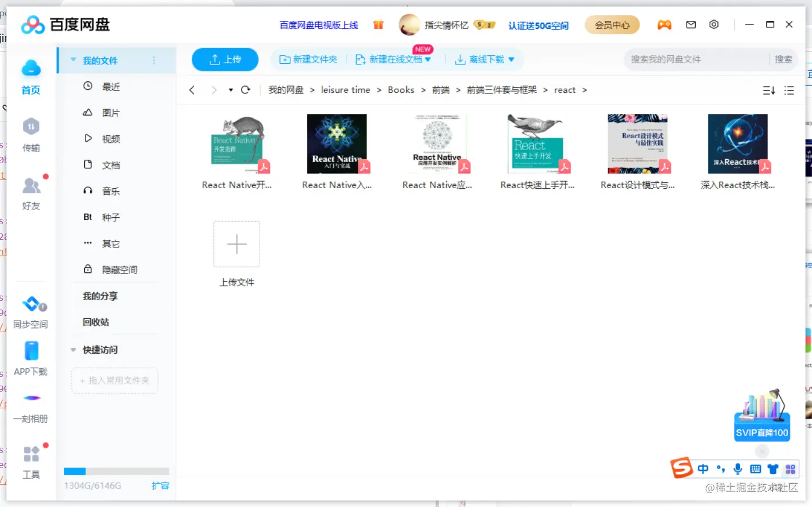This screenshot has width=812, height=507.
Task: Toggle Sogou punctuation mode icon
Action: click(721, 469)
